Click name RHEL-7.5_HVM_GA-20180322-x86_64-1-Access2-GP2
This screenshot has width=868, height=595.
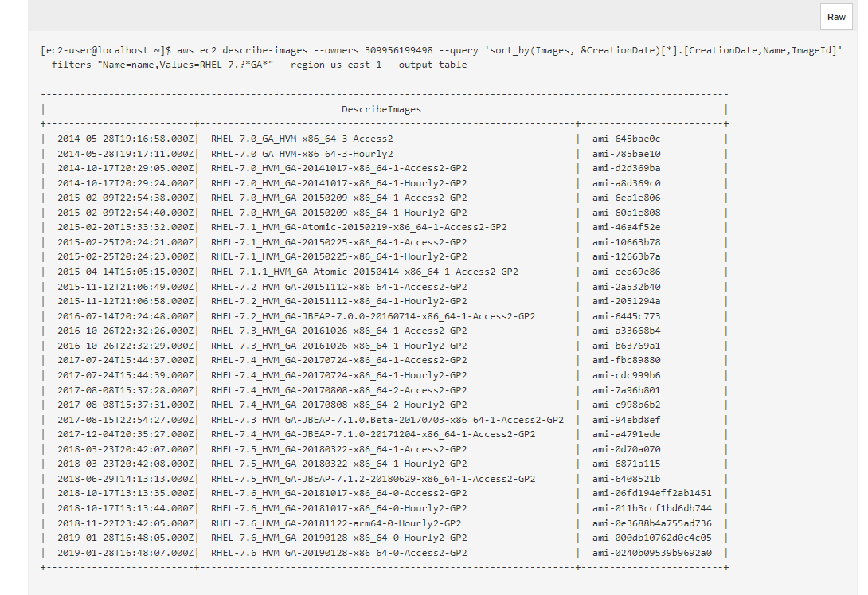(338, 449)
